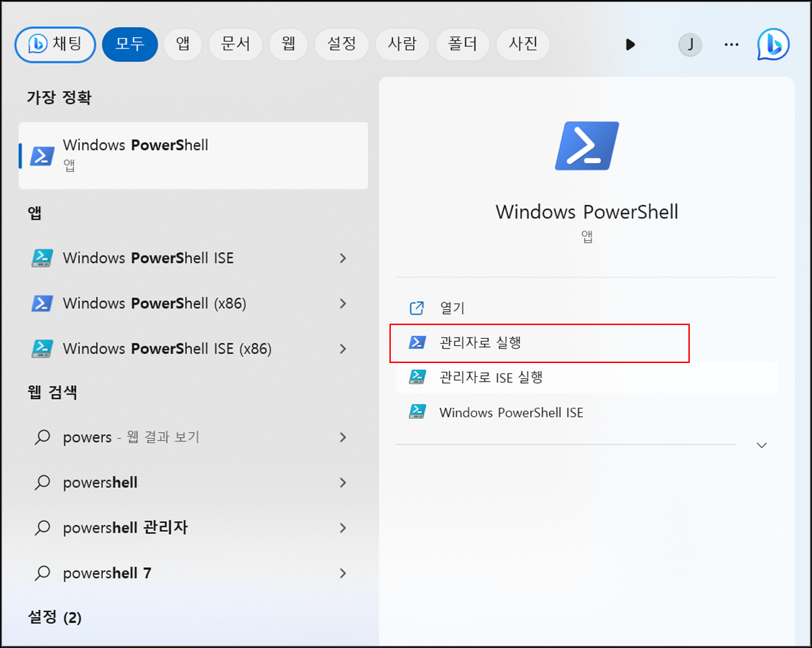Click the PowerShell ISE (x86) app icon
Image resolution: width=812 pixels, height=648 pixels.
[42, 349]
